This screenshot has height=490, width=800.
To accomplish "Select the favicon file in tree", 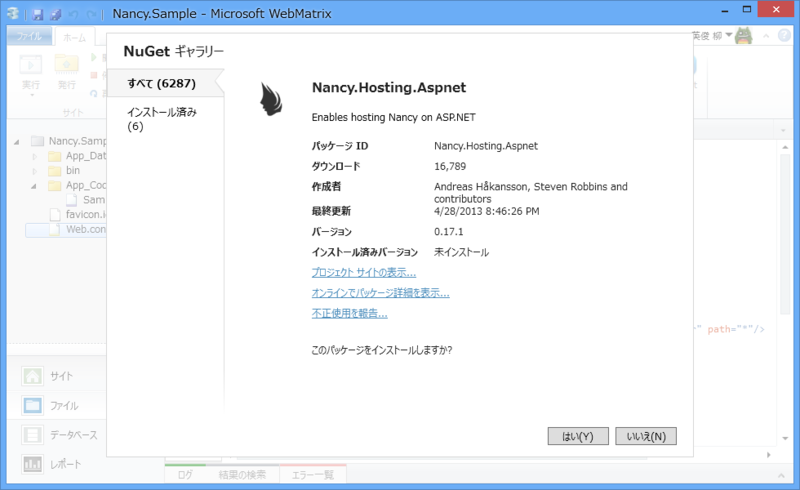I will pyautogui.click(x=85, y=214).
